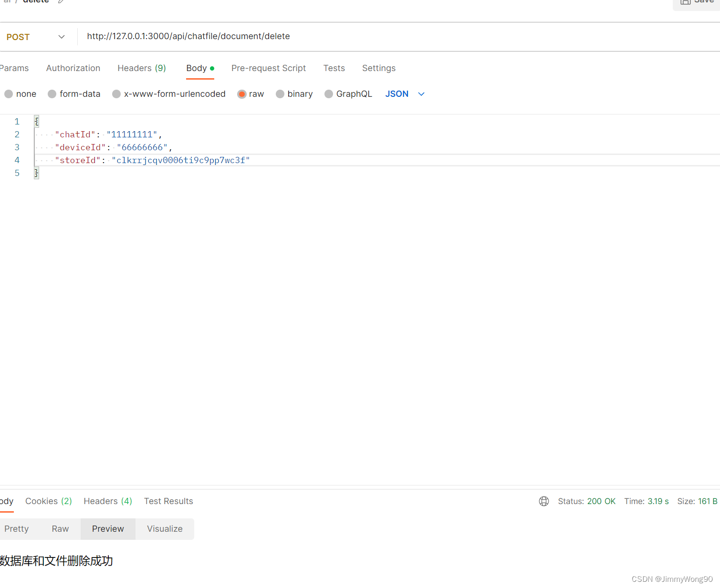
Task: Click line number 5 in editor gutter
Action: (17, 173)
